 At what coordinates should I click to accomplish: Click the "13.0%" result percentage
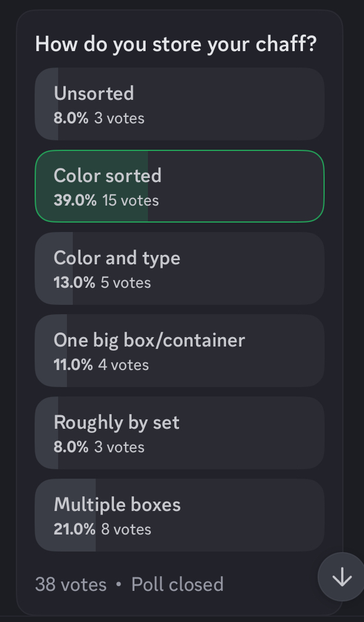75,283
